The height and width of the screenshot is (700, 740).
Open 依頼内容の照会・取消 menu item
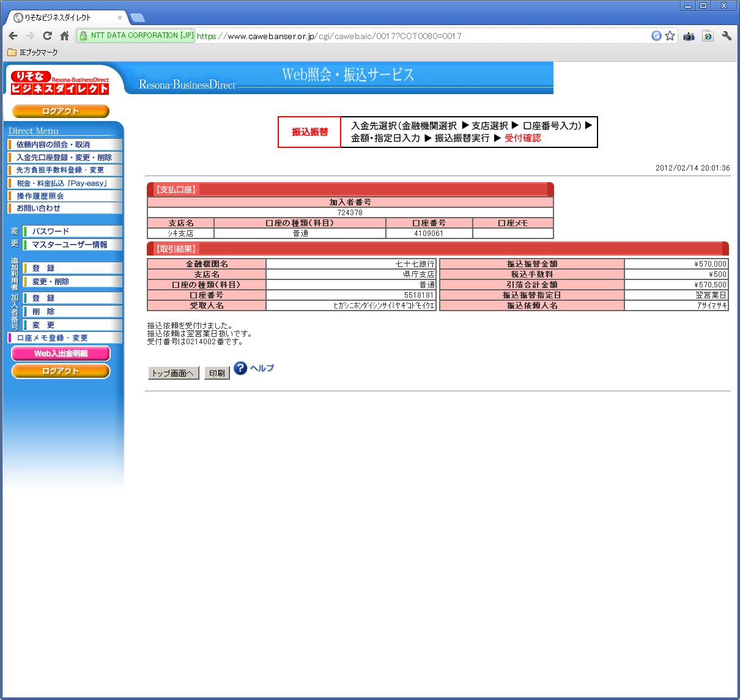pos(65,145)
